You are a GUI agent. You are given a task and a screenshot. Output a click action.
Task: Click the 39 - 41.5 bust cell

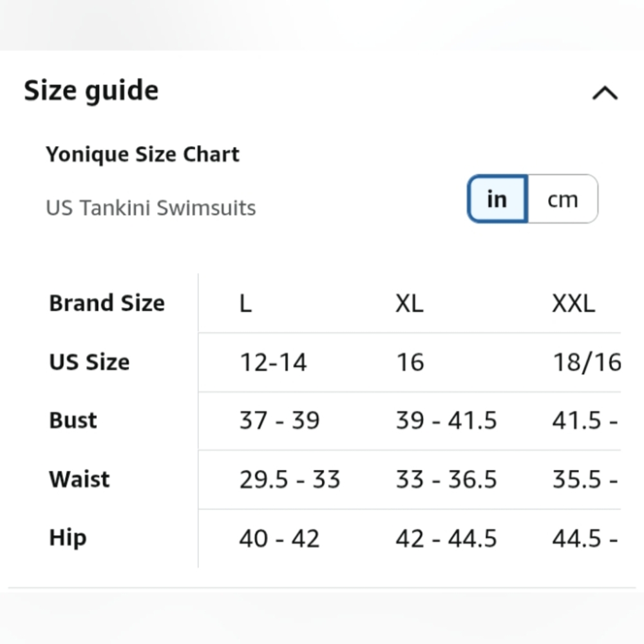click(x=446, y=421)
